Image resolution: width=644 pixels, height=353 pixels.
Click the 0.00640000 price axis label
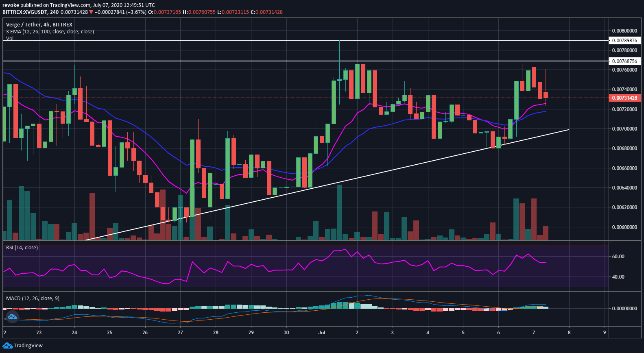click(x=624, y=188)
